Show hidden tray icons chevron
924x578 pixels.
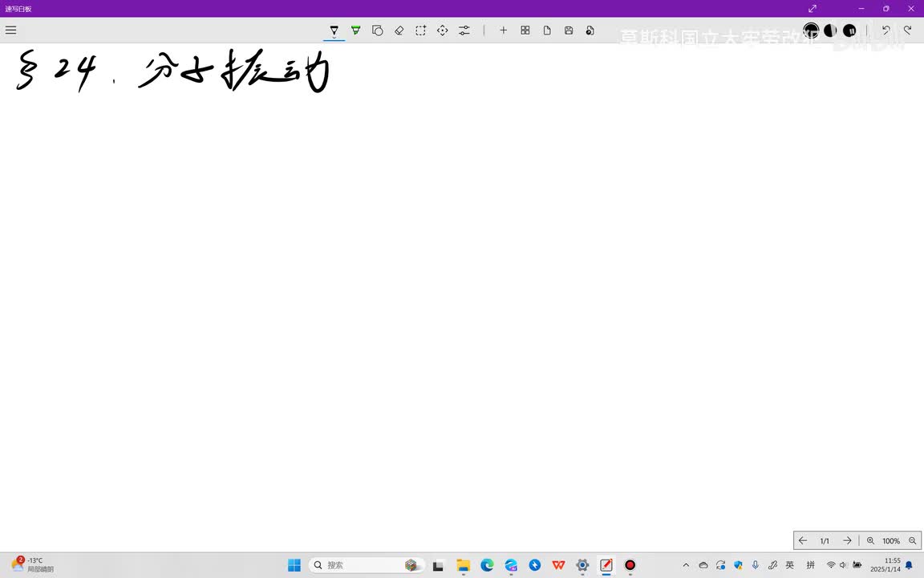click(x=685, y=565)
